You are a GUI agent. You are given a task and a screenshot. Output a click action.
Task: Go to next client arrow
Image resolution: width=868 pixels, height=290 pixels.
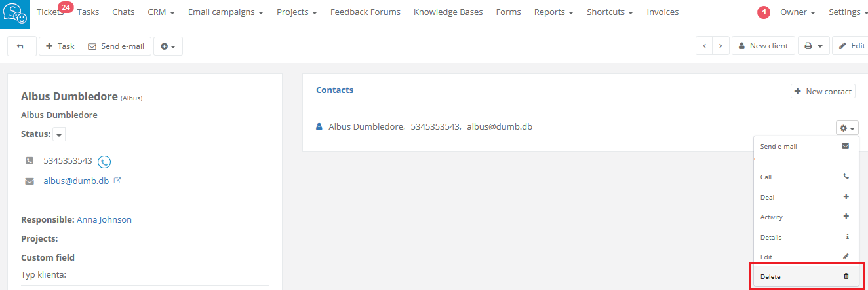click(720, 46)
